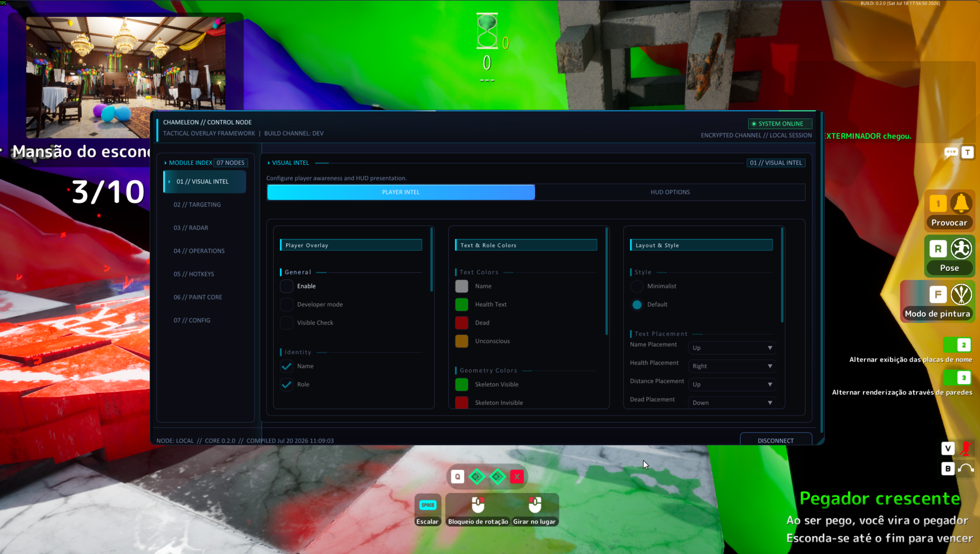
Task: Click the Health Text green color swatch
Action: (x=462, y=305)
